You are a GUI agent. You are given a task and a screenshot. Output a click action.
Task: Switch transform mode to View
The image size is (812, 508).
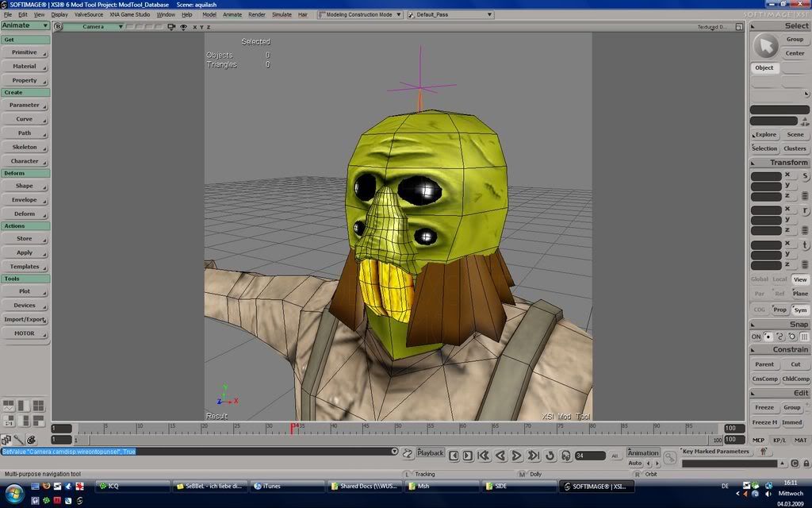[x=800, y=279]
